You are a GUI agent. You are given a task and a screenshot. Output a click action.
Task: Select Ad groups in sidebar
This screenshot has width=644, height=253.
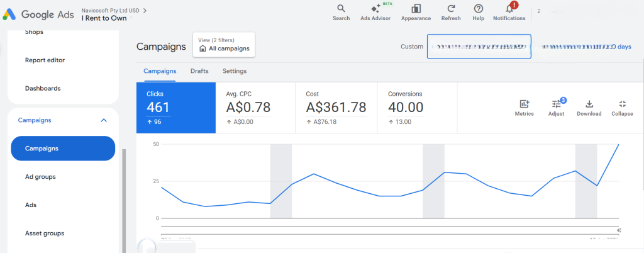tap(40, 177)
